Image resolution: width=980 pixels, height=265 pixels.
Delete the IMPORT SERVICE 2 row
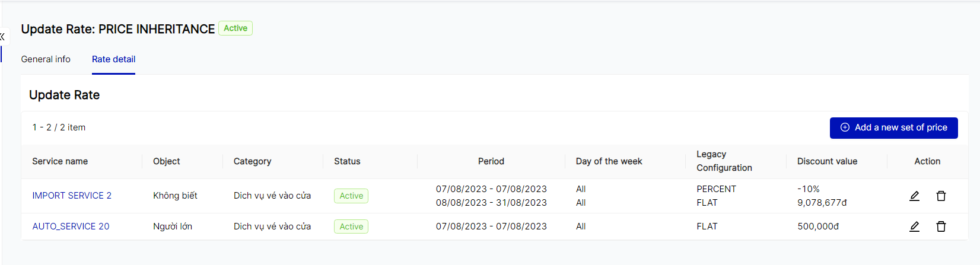(x=941, y=196)
